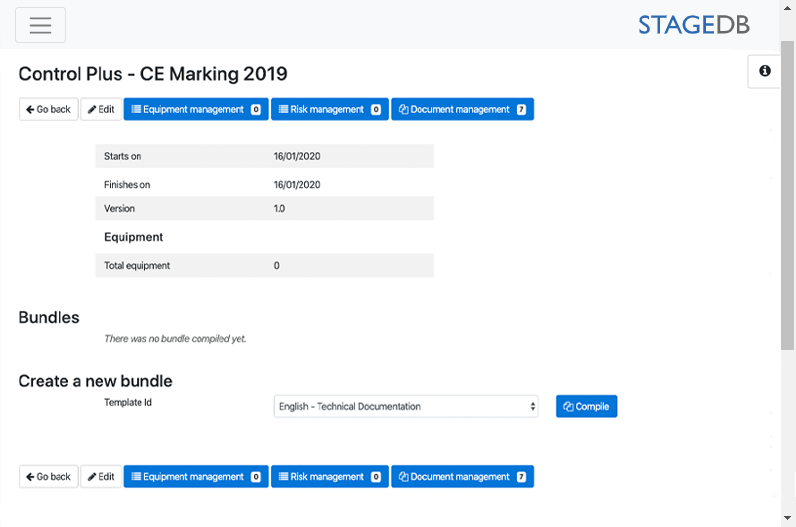Click the Starts on label
This screenshot has width=796, height=527.
pyautogui.click(x=122, y=156)
